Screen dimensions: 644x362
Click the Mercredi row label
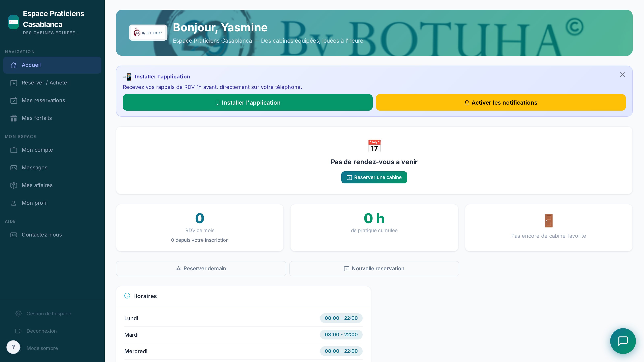[x=136, y=351]
